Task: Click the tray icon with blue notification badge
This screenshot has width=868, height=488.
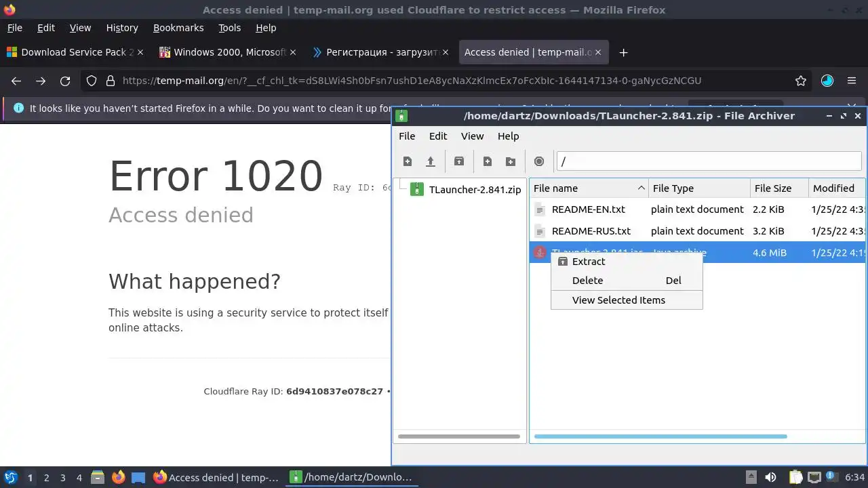Action: (x=831, y=477)
